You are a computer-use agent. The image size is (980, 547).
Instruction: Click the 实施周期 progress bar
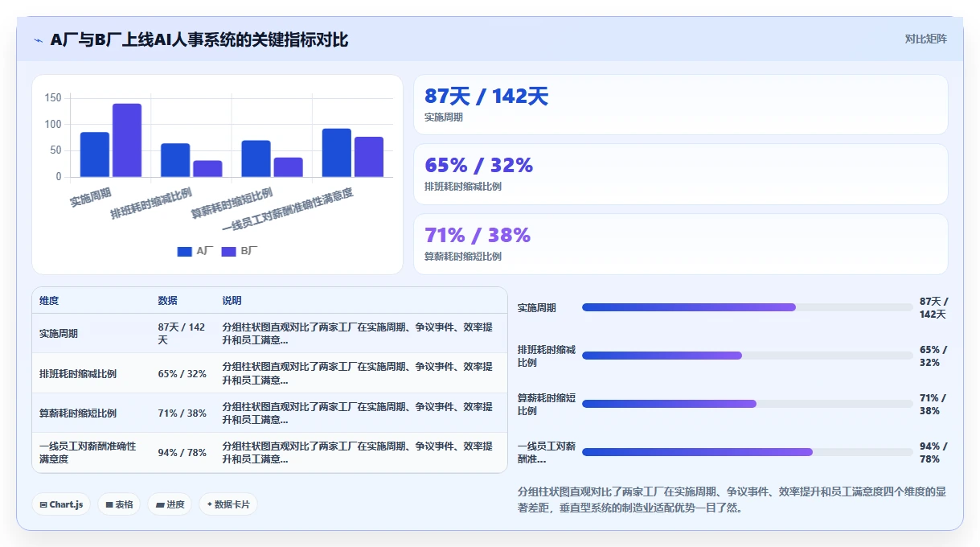point(748,307)
